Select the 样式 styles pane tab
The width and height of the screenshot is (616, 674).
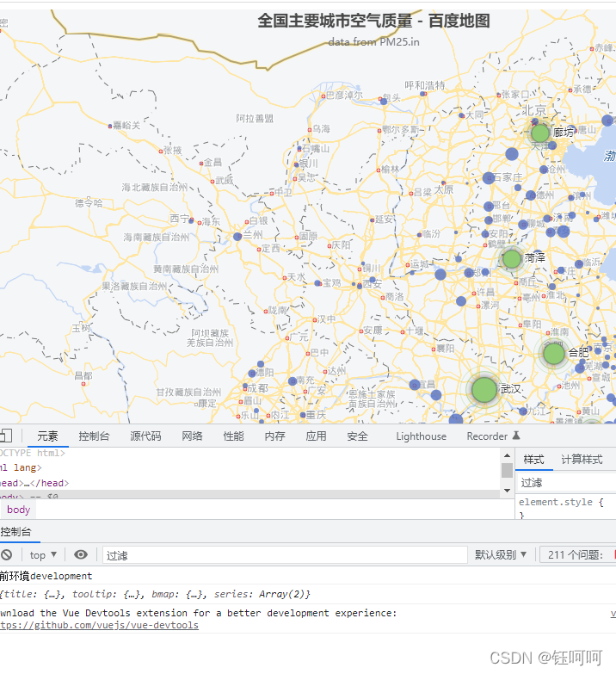tap(533, 459)
